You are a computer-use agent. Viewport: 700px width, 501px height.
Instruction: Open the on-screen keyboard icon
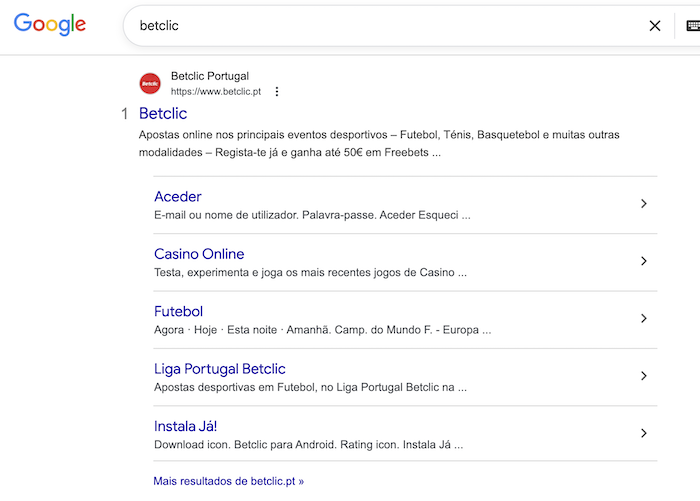pos(693,26)
